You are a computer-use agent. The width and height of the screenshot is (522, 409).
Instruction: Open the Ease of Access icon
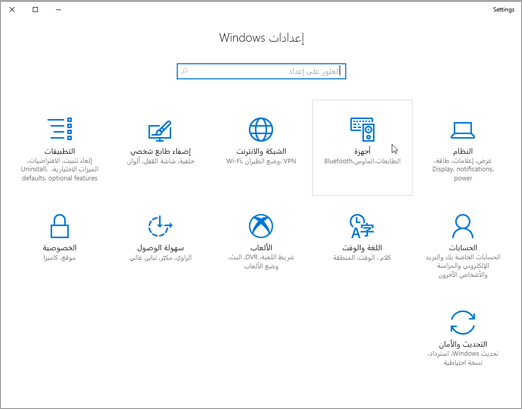tap(160, 226)
